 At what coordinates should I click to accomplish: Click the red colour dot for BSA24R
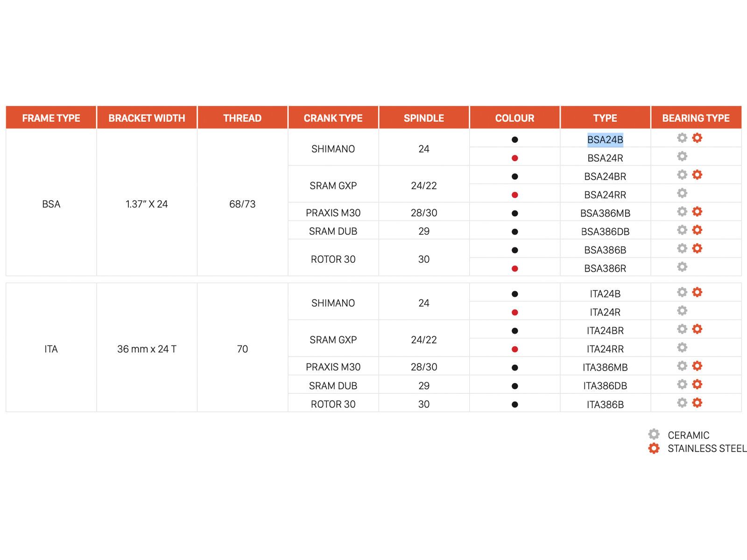(514, 158)
